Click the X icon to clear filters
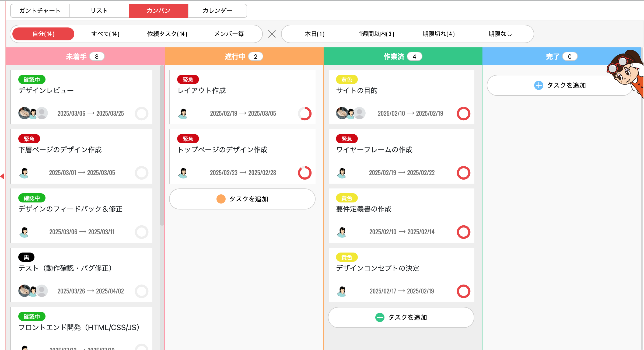Screen dimensions: 644x350 point(272,34)
